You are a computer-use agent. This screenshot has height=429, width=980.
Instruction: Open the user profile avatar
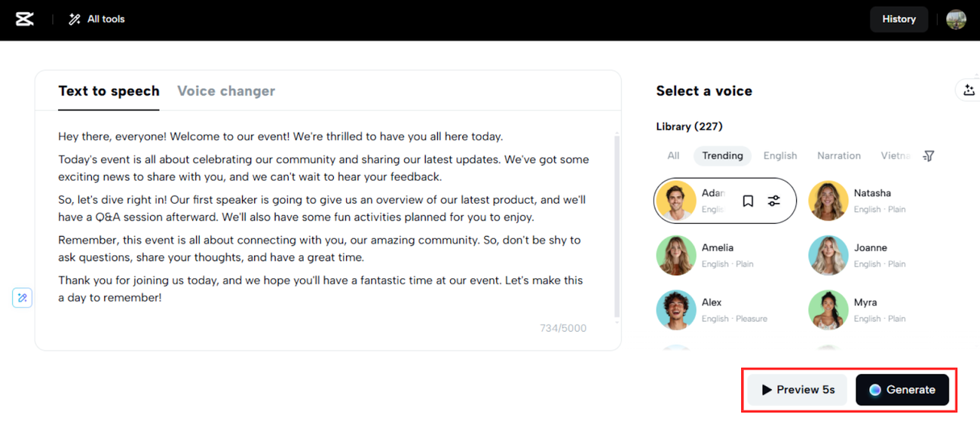[x=955, y=19]
